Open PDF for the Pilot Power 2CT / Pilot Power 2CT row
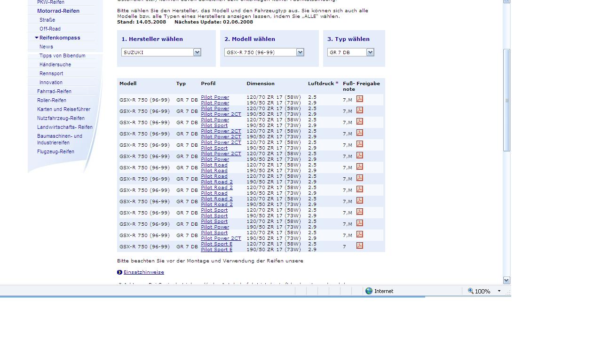This screenshot has height=364, width=602. click(359, 133)
